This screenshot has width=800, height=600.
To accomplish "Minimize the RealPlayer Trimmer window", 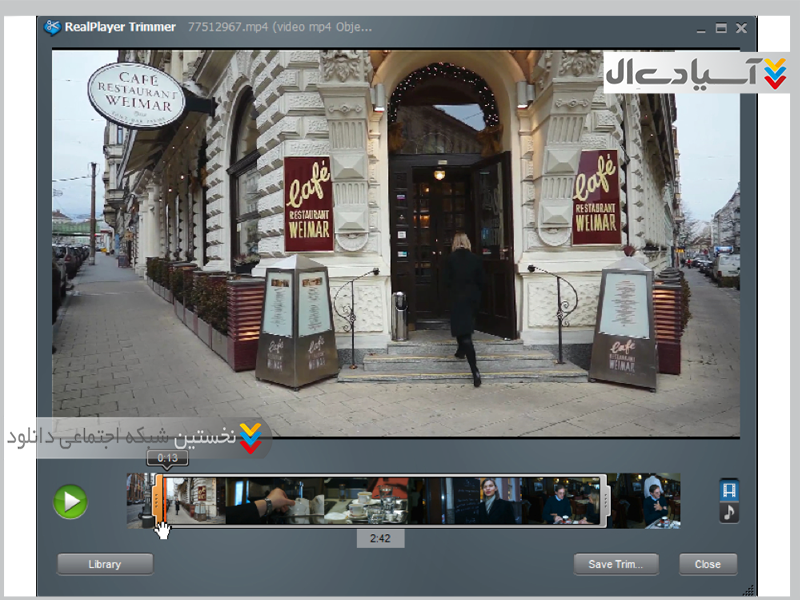I will [697, 28].
